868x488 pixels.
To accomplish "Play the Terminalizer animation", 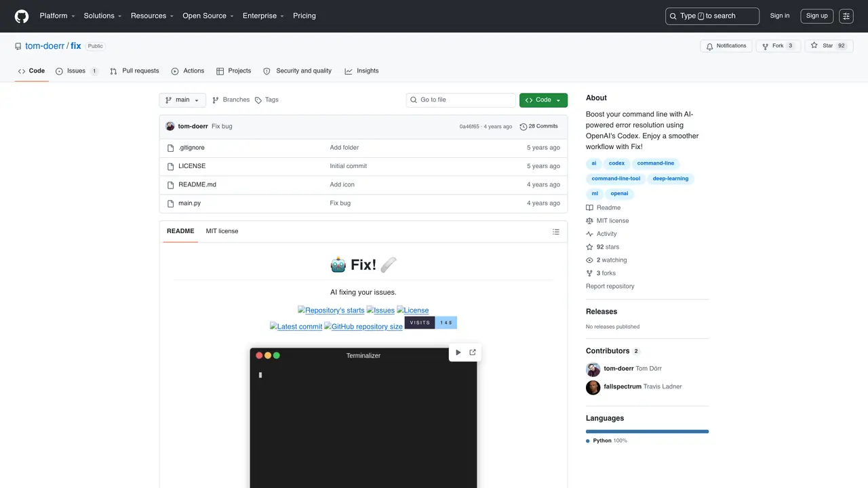I will (458, 352).
